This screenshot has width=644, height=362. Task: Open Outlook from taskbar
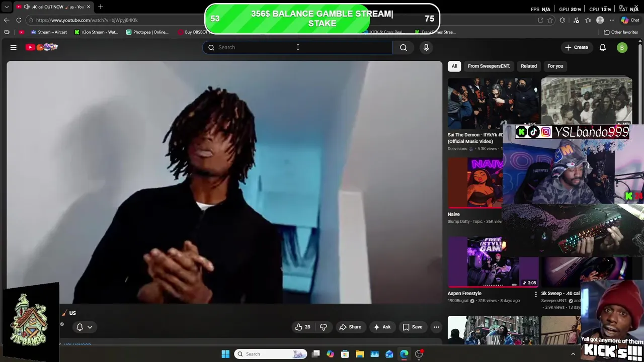pos(389,354)
